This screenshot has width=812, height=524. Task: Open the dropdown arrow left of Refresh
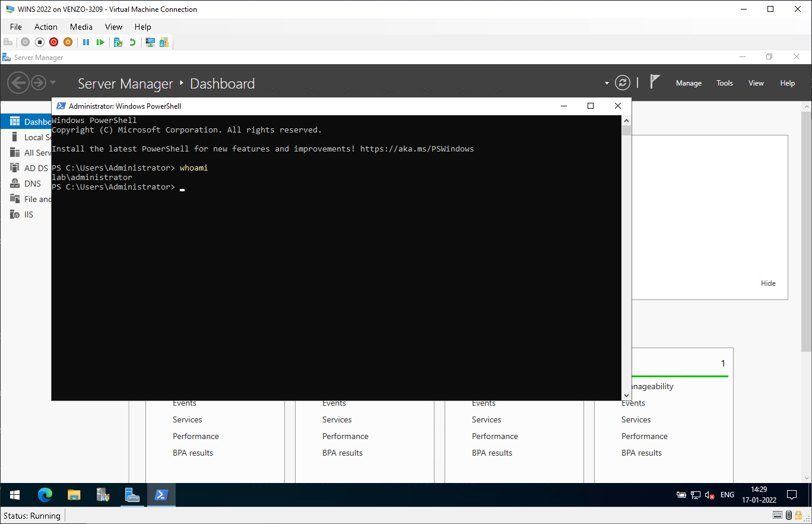point(607,83)
